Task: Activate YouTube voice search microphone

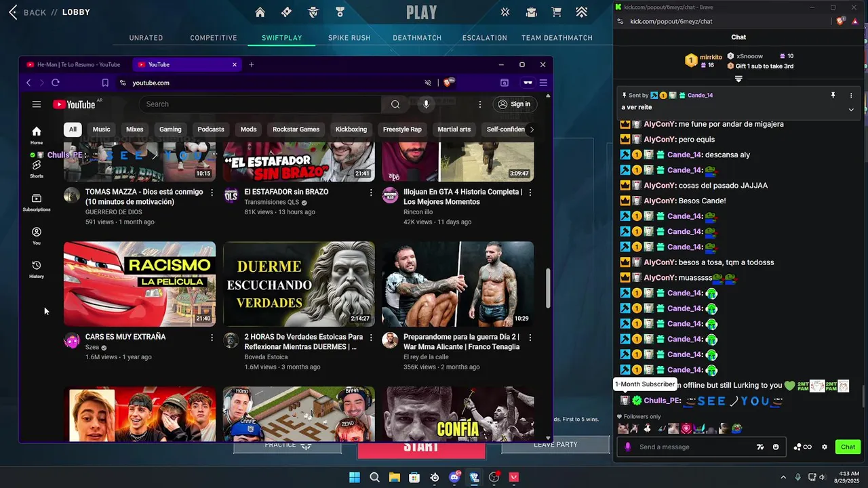Action: (426, 104)
